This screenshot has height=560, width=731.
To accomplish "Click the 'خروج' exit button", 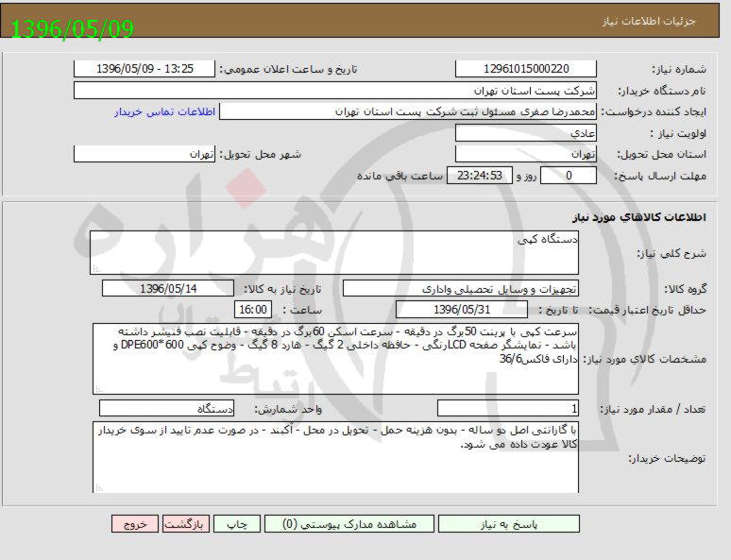I will (135, 524).
